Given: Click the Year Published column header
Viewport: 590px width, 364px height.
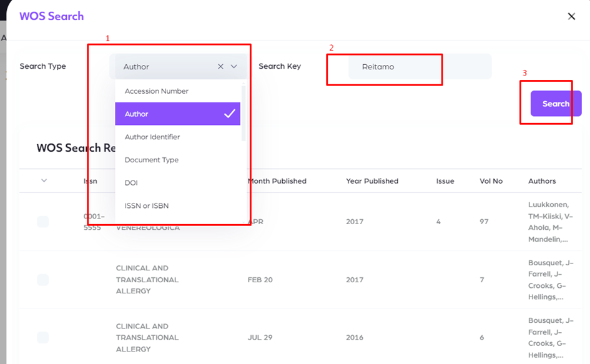Looking at the screenshot, I should tap(372, 181).
